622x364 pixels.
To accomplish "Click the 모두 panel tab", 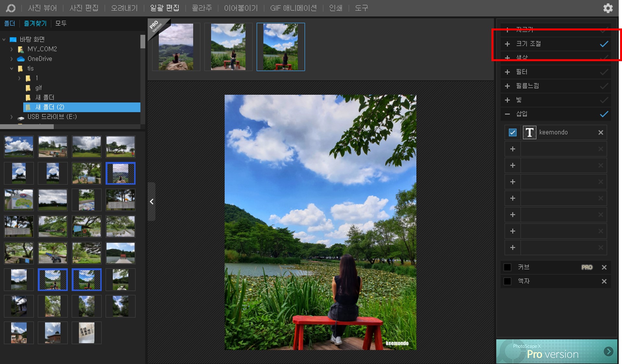I will (x=61, y=24).
